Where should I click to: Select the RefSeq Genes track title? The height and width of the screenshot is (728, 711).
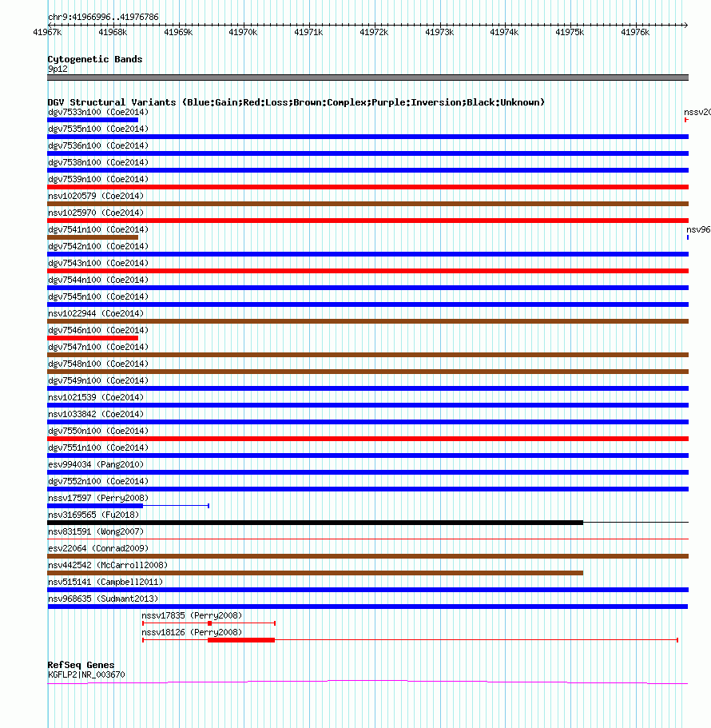81,665
